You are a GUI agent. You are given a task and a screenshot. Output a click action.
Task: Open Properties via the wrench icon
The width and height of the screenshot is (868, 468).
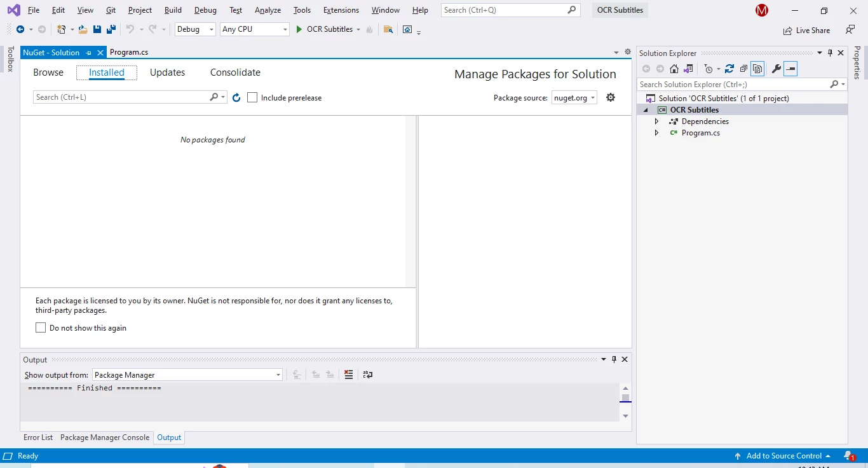pyautogui.click(x=776, y=69)
